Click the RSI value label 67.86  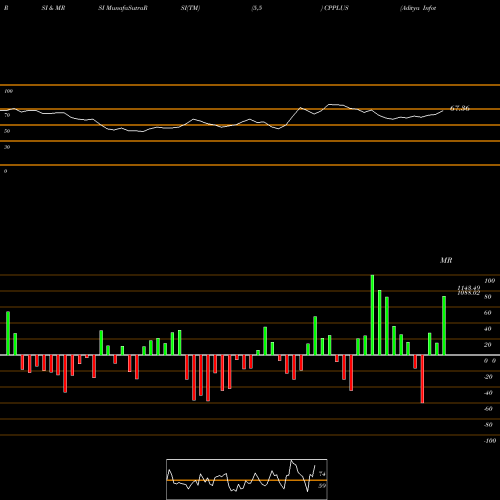point(460,108)
